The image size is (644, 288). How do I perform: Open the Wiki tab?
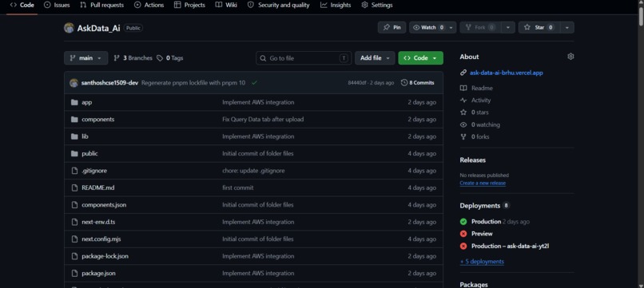pos(226,5)
